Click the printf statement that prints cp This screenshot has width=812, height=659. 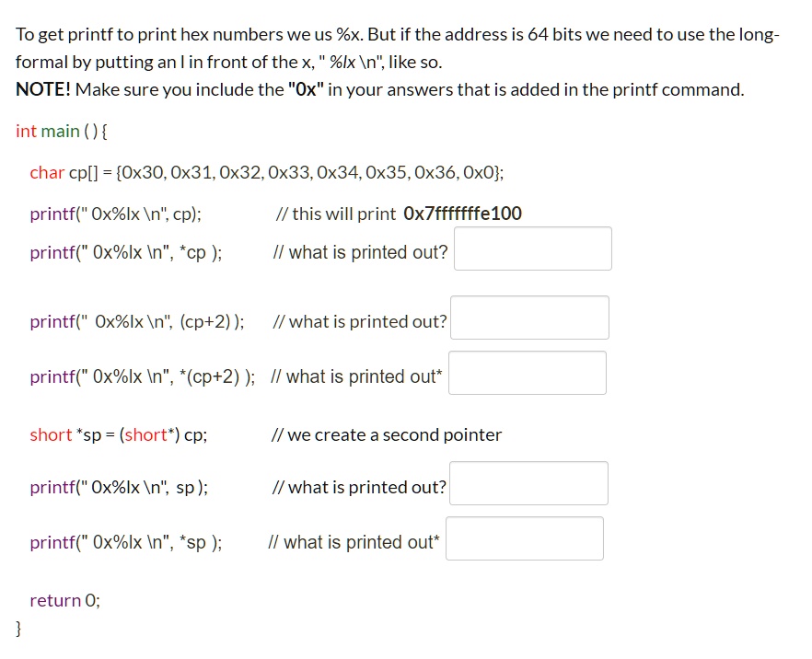115,214
